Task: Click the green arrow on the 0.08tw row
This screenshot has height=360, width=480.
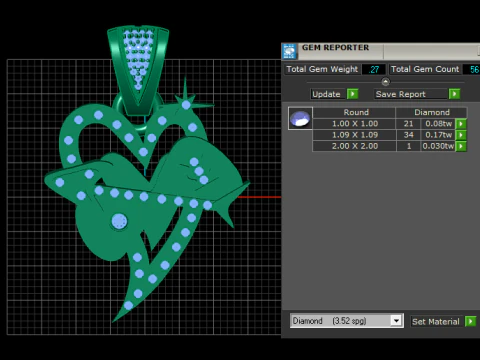Action: point(461,124)
